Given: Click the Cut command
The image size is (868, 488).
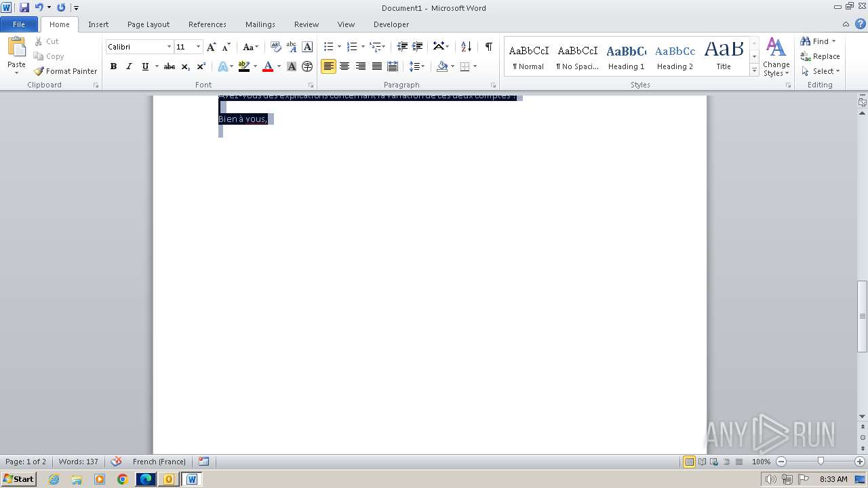Looking at the screenshot, I should [47, 41].
